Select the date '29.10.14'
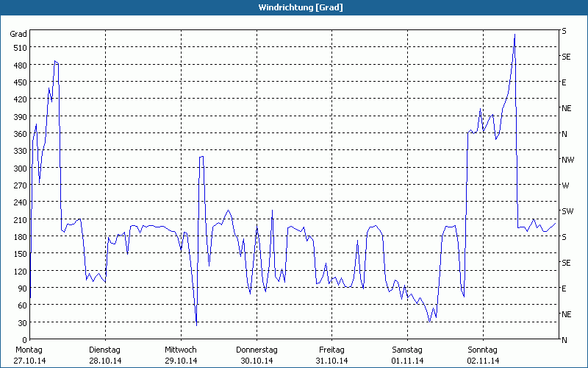This screenshot has width=588, height=368. [181, 361]
